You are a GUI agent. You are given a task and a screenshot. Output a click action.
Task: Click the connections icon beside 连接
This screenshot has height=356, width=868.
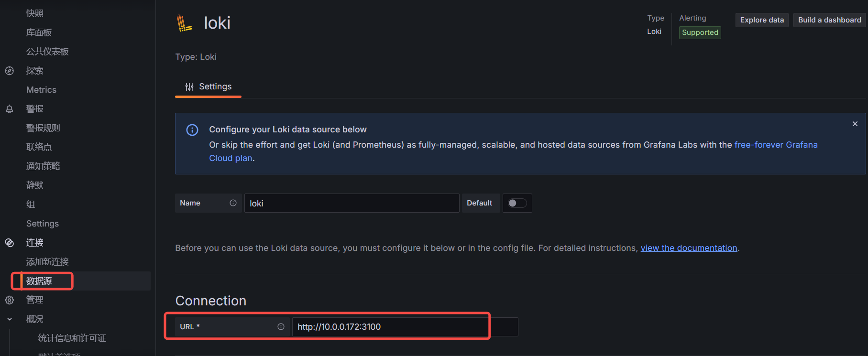[x=10, y=243]
